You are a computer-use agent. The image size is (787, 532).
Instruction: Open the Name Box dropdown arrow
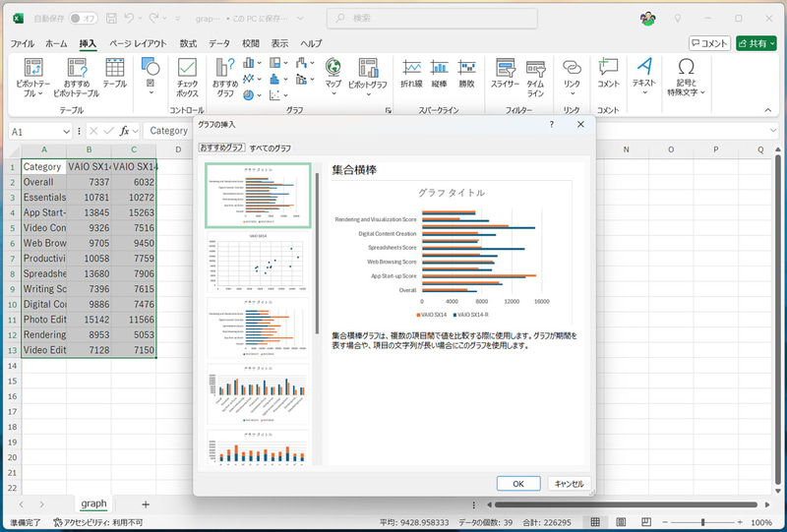click(66, 132)
